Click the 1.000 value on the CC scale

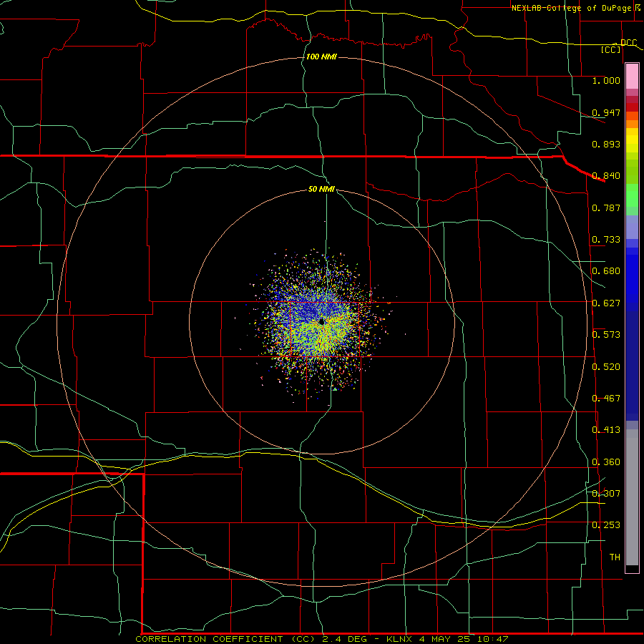pyautogui.click(x=606, y=80)
